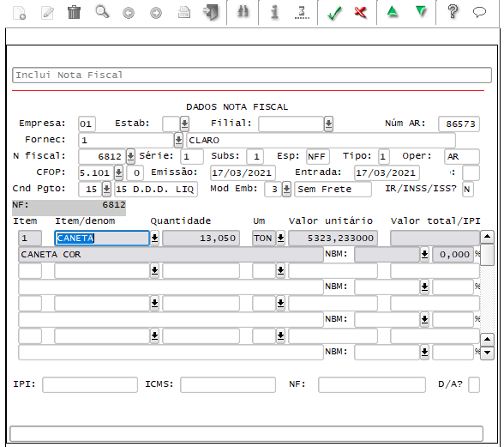This screenshot has height=447, width=504.
Task: Click the Cnd Pgto code field 15
Action: tap(90, 190)
